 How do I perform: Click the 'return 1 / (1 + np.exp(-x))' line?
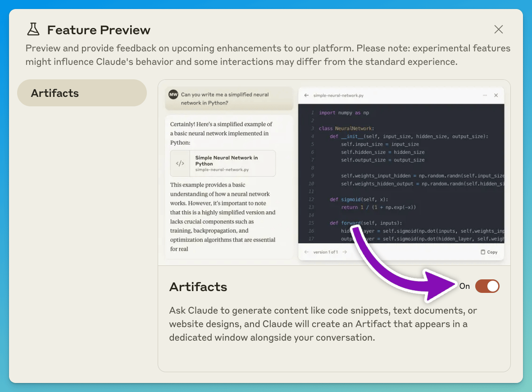click(378, 207)
